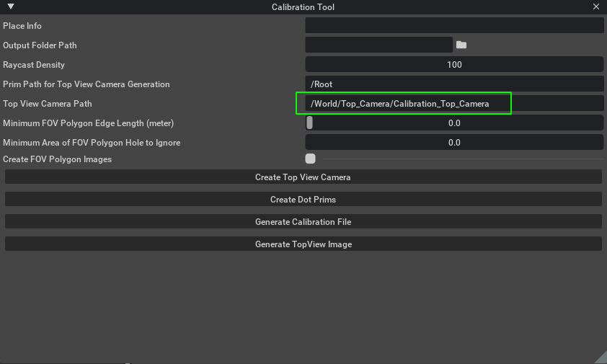Grab the resize grip at window corner
607x364 pixels.
point(601,358)
